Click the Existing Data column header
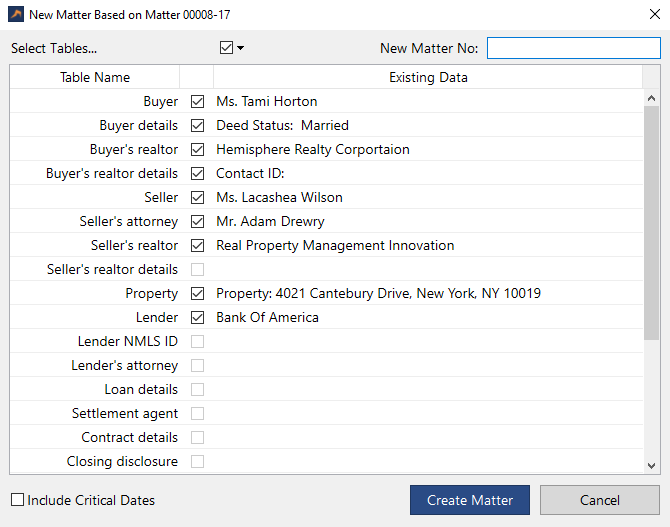The width and height of the screenshot is (670, 527). [428, 77]
